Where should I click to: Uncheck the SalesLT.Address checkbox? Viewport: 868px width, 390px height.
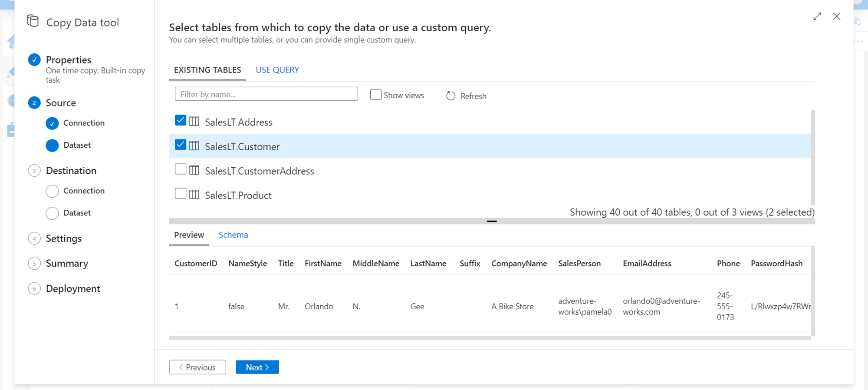coord(181,120)
